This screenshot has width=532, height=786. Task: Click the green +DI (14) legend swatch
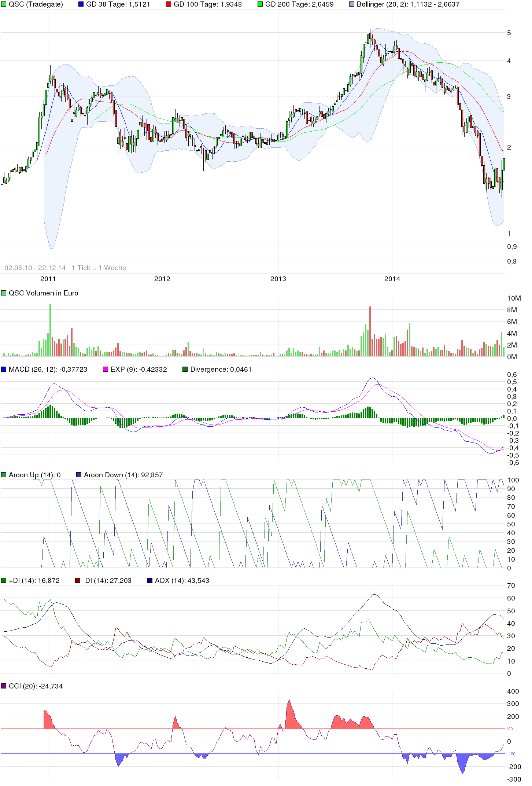[x=4, y=580]
